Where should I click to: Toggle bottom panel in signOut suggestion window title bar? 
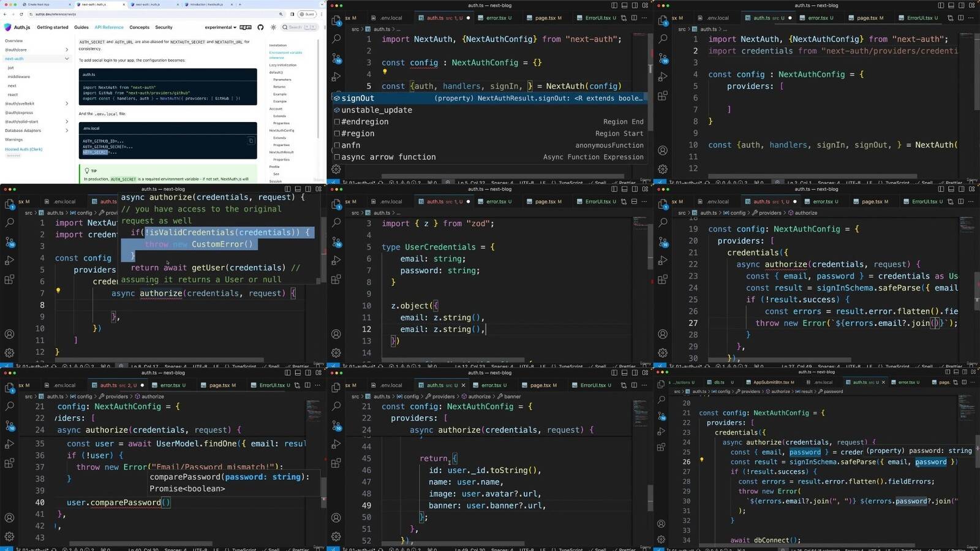[625, 6]
